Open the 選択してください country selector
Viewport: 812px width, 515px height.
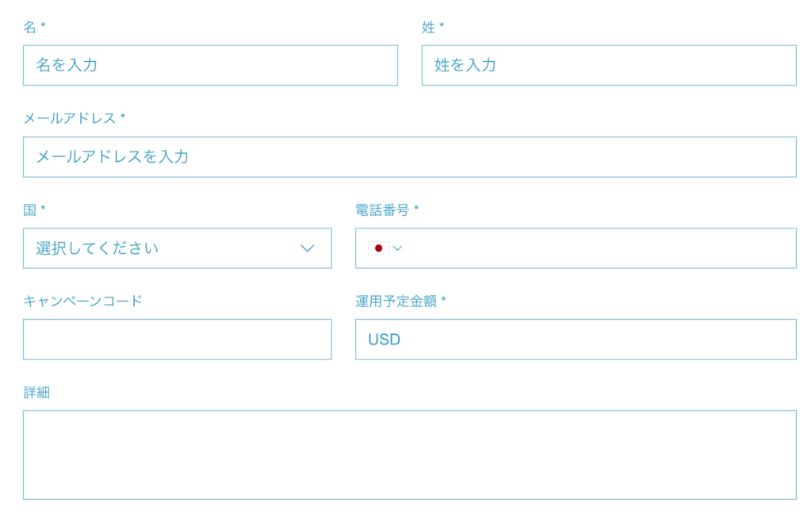[x=177, y=248]
